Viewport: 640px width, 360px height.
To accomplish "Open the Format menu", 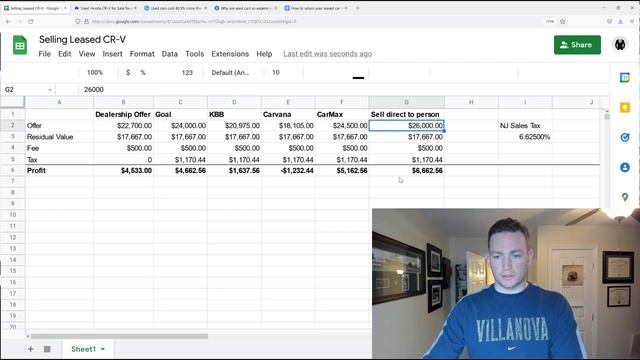I will 142,54.
